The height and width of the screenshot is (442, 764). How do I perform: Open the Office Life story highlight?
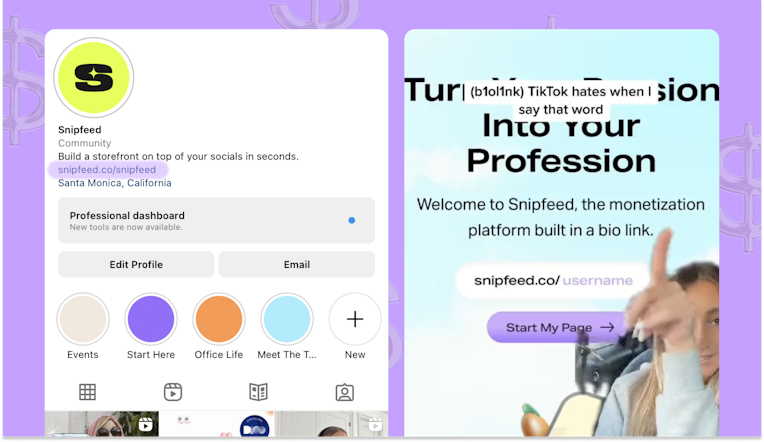pos(219,319)
